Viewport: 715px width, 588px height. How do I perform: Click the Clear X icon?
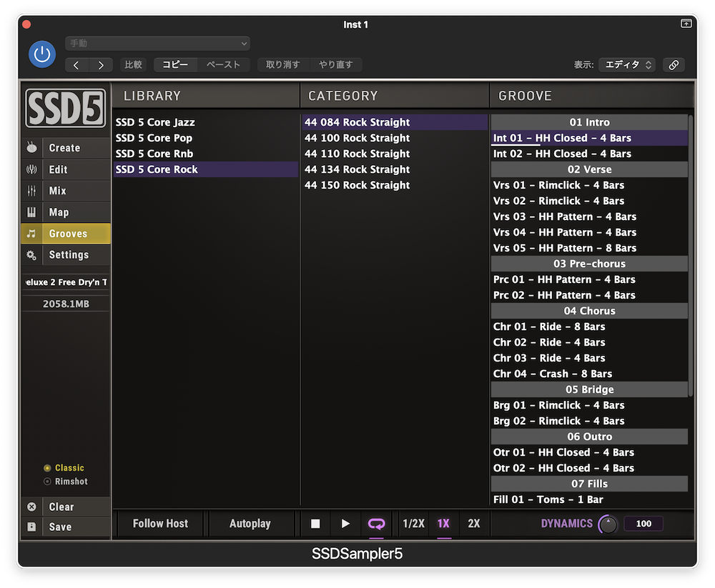coord(31,507)
